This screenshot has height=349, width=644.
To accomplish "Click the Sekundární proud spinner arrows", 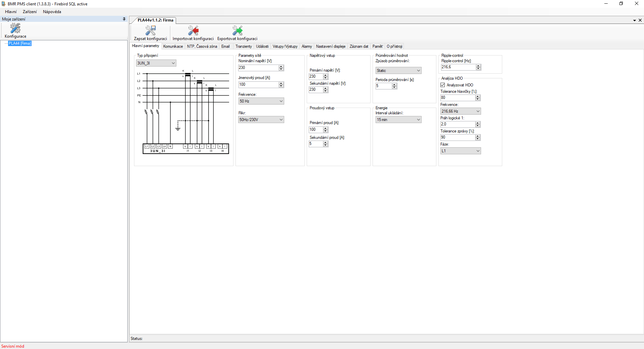I will (x=326, y=144).
